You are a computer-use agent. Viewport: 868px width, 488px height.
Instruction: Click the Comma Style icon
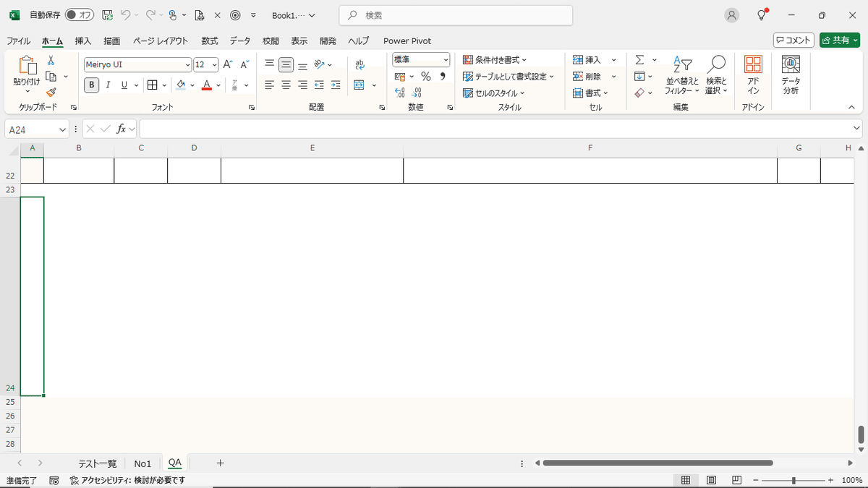pos(443,76)
